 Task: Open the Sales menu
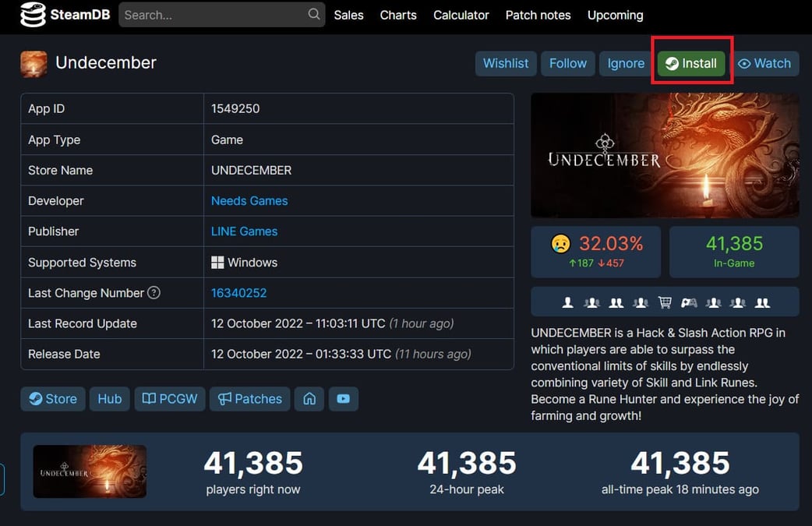tap(348, 15)
